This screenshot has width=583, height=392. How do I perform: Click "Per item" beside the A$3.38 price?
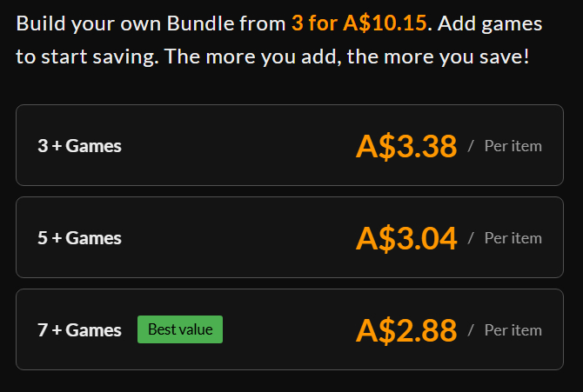513,146
